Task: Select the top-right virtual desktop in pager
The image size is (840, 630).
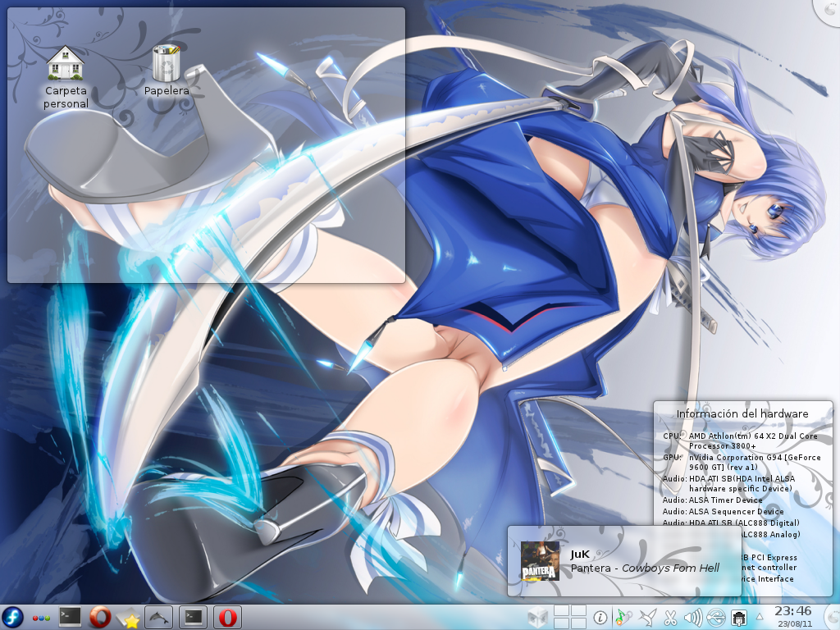Action: point(578,611)
